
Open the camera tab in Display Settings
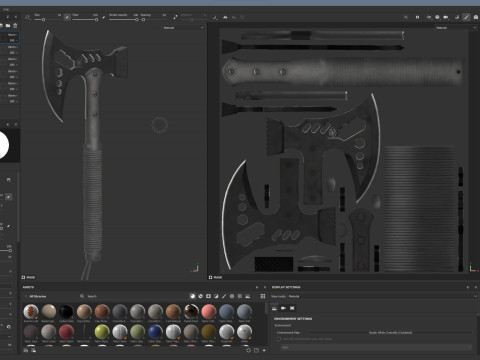(x=283, y=308)
